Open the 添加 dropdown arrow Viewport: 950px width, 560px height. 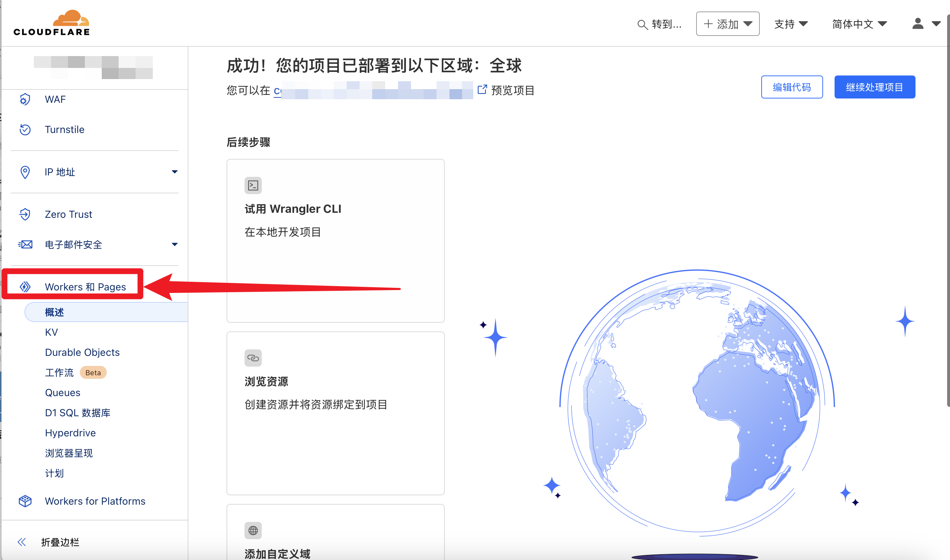[748, 24]
